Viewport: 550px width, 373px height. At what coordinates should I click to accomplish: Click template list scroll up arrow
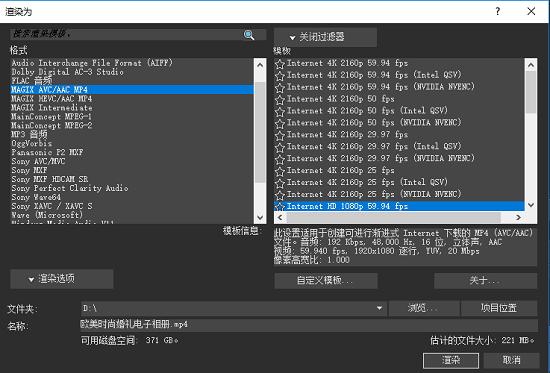[531, 65]
